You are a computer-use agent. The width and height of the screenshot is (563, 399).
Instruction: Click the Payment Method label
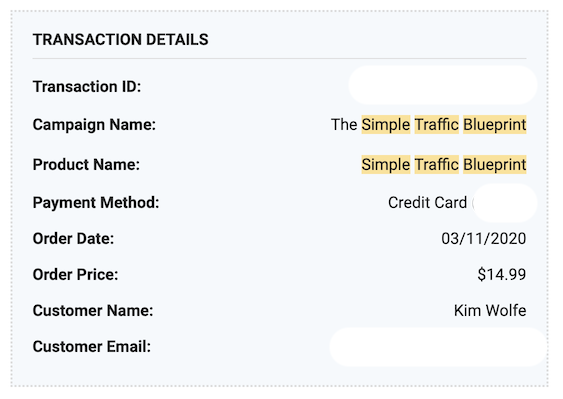pos(96,203)
